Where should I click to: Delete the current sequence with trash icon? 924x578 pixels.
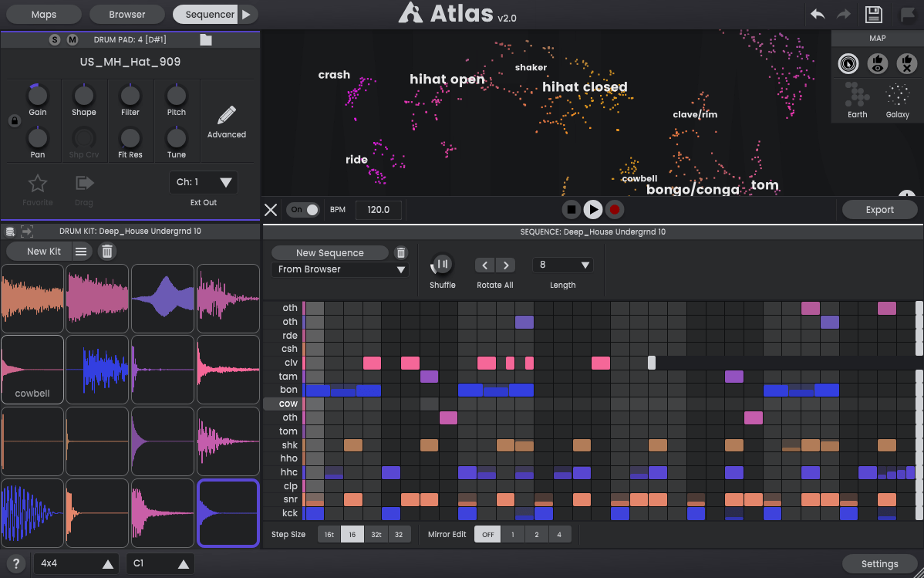tap(400, 252)
